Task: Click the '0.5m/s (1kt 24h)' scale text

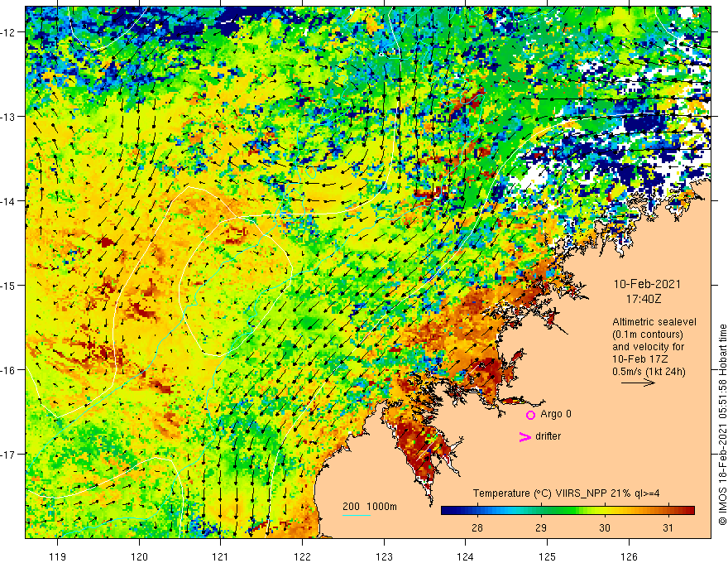Action: (x=649, y=372)
